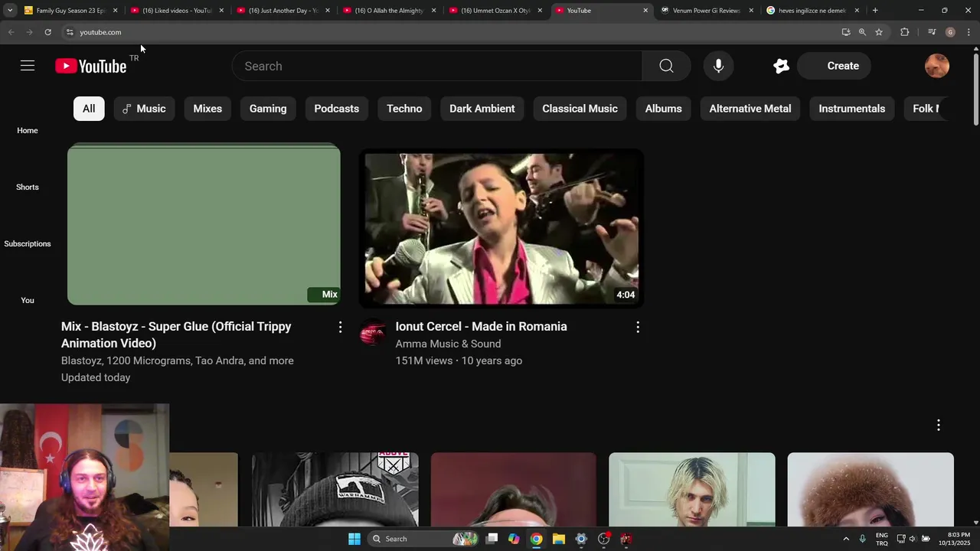Switch the ENG TRQ input language

[882, 539]
